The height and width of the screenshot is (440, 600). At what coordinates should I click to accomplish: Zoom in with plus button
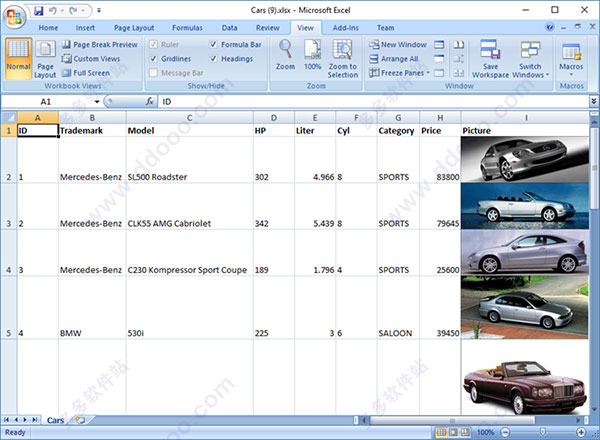[581, 432]
